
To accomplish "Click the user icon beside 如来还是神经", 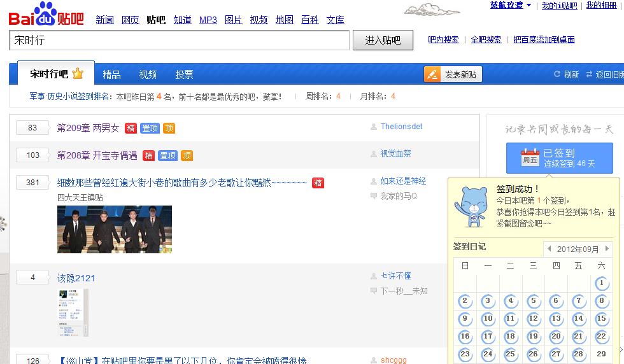I will tap(374, 181).
